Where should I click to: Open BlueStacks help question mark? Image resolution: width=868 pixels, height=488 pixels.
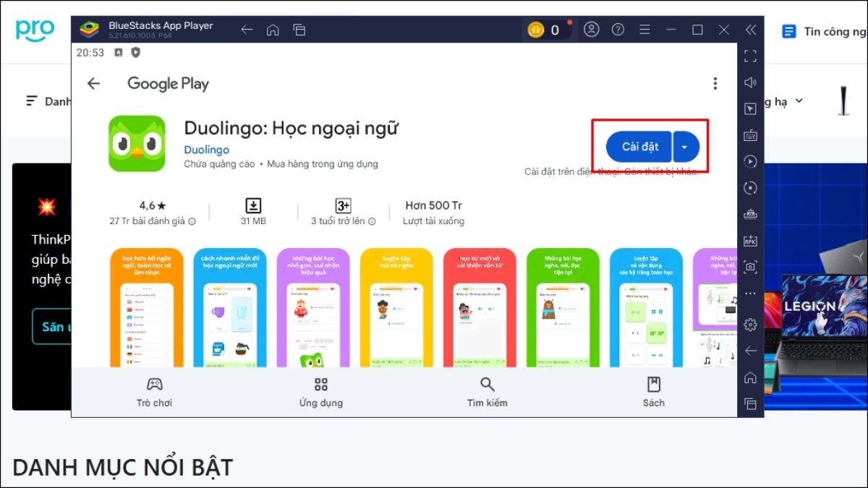(x=618, y=30)
